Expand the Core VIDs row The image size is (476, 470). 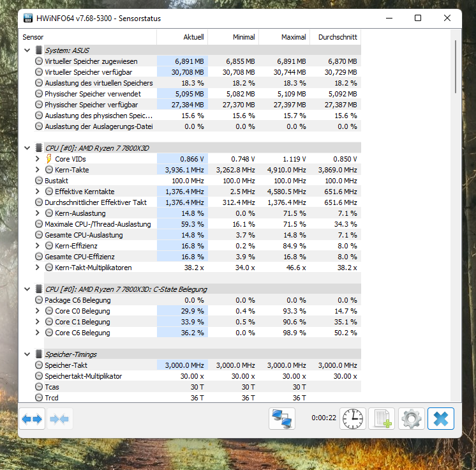(38, 158)
